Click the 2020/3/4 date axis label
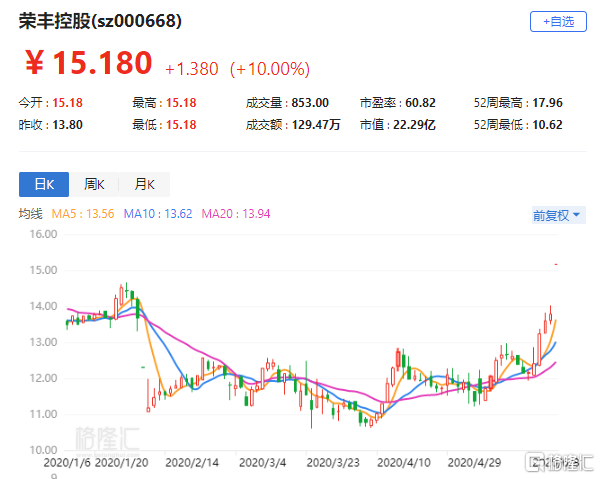600x479 pixels. [262, 463]
